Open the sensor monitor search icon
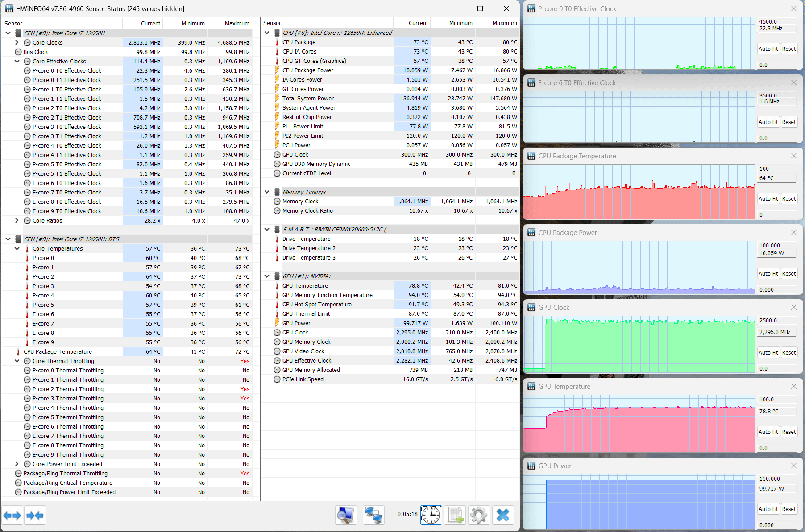 click(x=346, y=515)
